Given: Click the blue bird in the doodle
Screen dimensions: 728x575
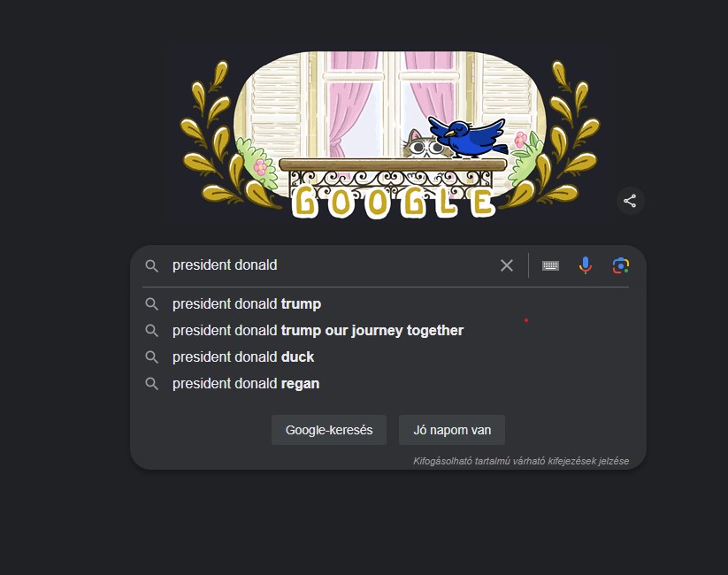Looking at the screenshot, I should pyautogui.click(x=468, y=137).
